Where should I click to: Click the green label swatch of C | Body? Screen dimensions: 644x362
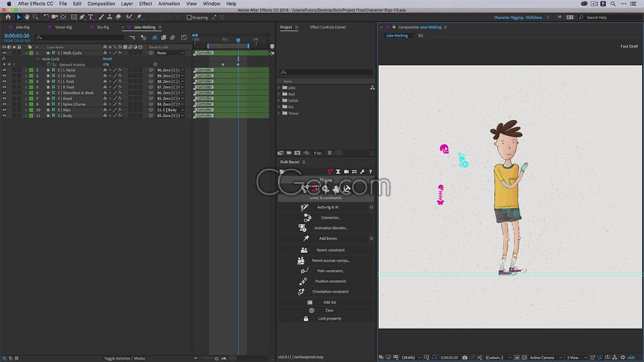[x=31, y=116]
